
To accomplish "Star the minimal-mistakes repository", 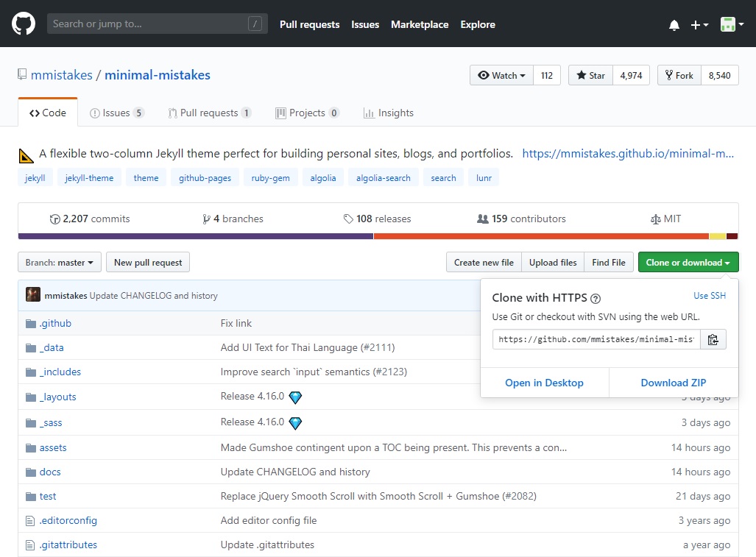I will (x=590, y=74).
